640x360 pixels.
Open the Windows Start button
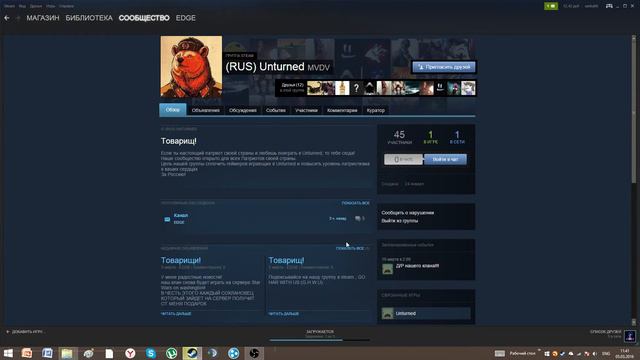8,353
